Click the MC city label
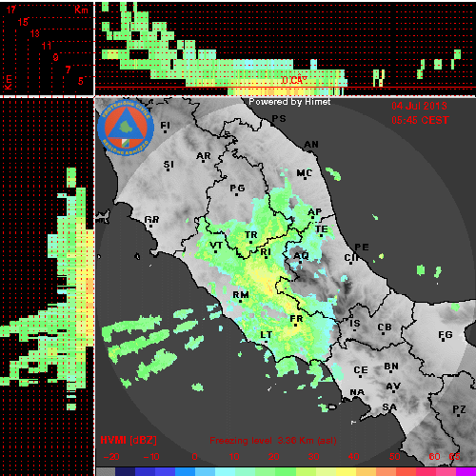 (305, 173)
